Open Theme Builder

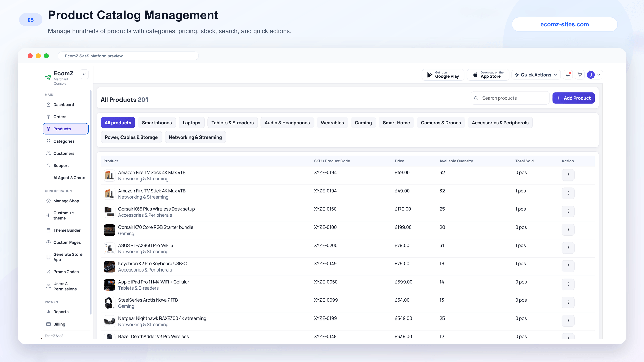coord(66,230)
